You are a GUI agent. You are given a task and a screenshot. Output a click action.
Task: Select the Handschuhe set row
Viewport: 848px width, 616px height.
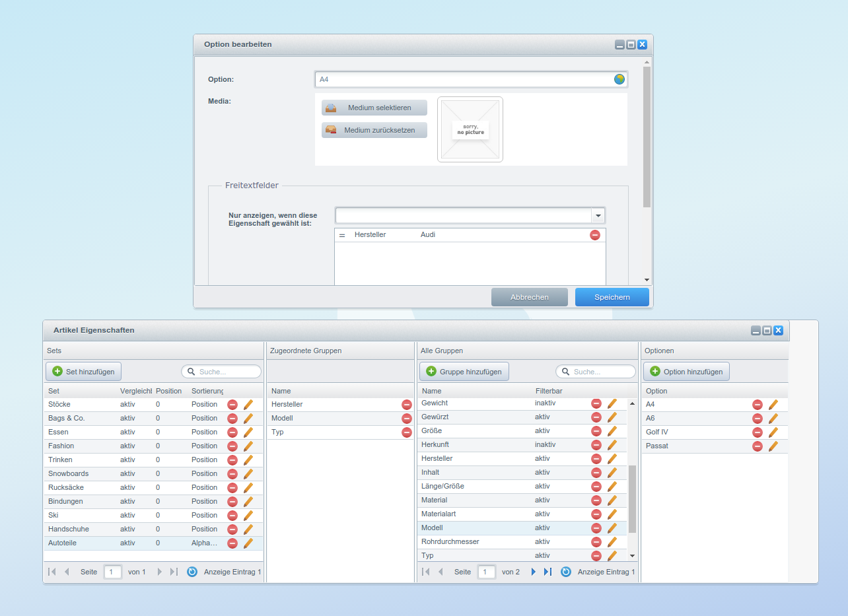click(153, 529)
